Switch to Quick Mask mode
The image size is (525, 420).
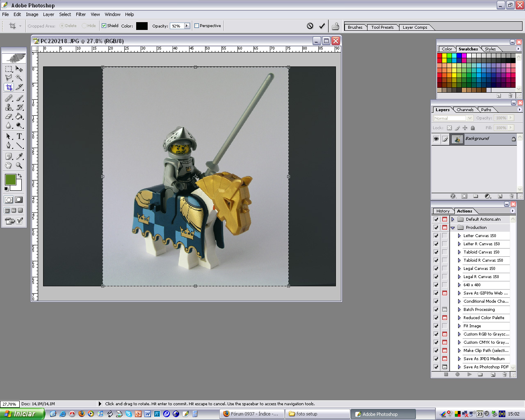coord(19,200)
